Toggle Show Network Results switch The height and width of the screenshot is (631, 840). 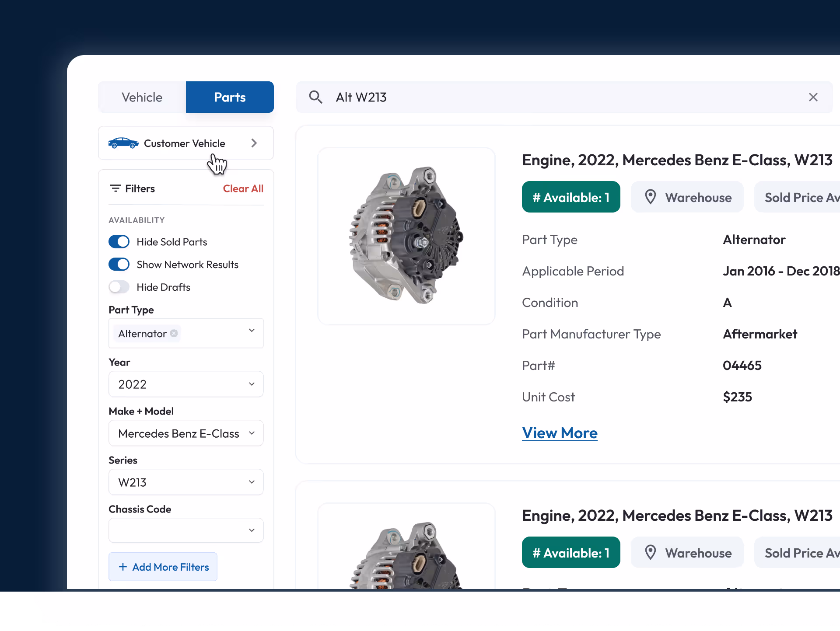tap(119, 265)
